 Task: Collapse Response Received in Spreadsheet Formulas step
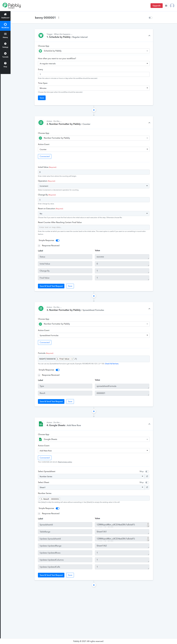click(39, 375)
